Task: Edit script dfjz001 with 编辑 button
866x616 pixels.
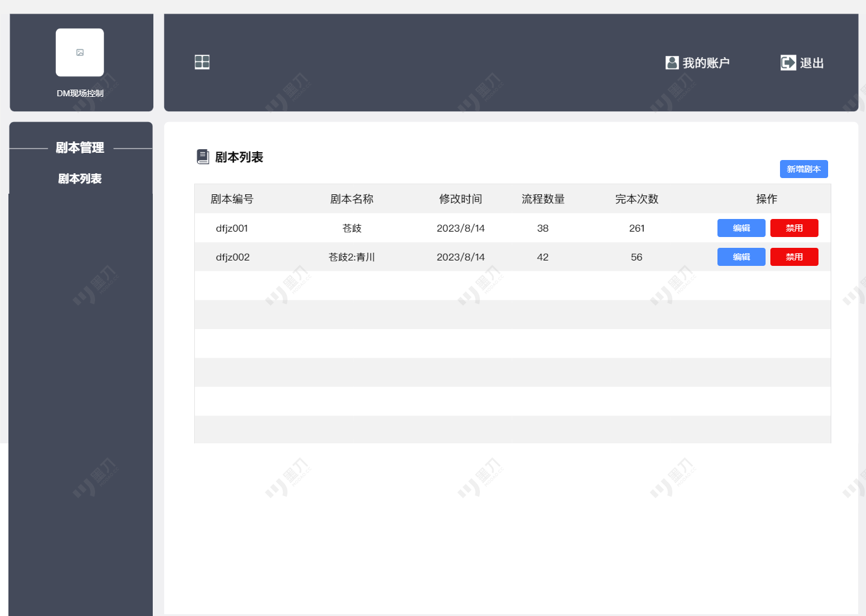Action: (x=741, y=228)
